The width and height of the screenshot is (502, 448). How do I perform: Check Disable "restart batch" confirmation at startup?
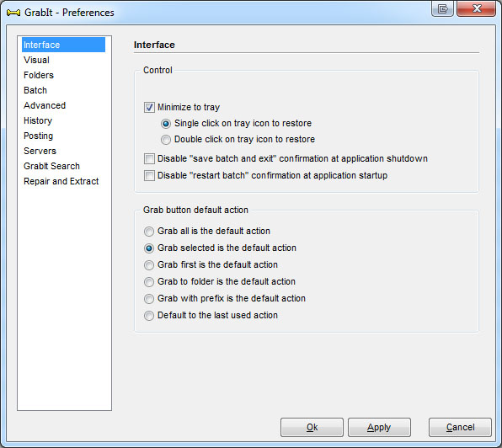149,176
